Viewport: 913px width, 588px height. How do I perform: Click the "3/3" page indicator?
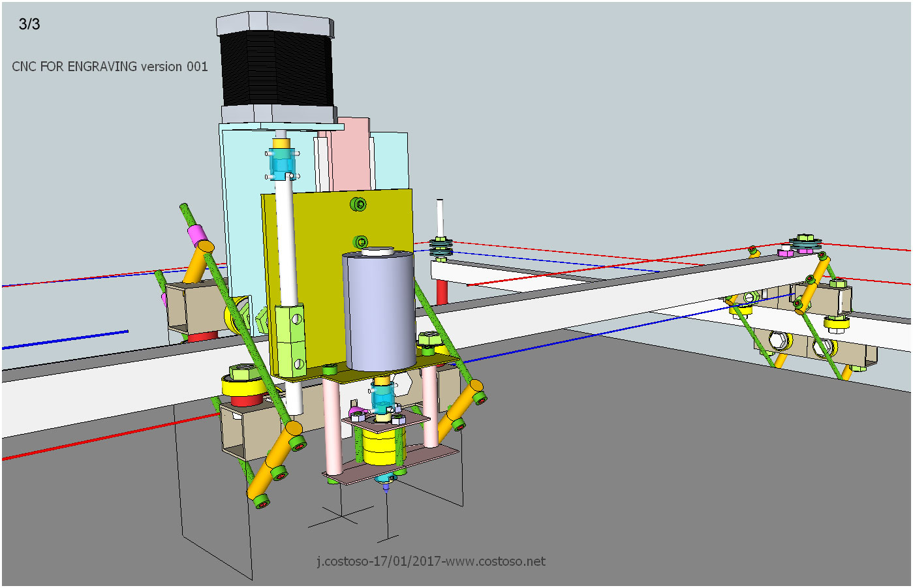click(29, 24)
